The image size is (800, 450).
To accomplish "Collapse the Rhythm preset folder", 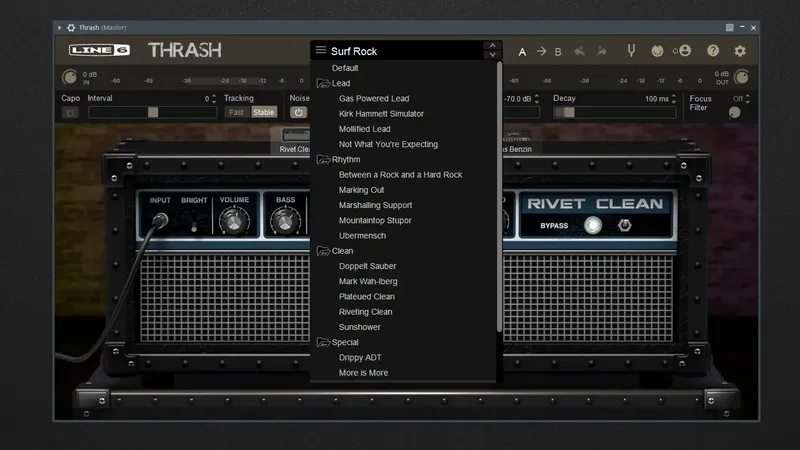I will coord(323,160).
